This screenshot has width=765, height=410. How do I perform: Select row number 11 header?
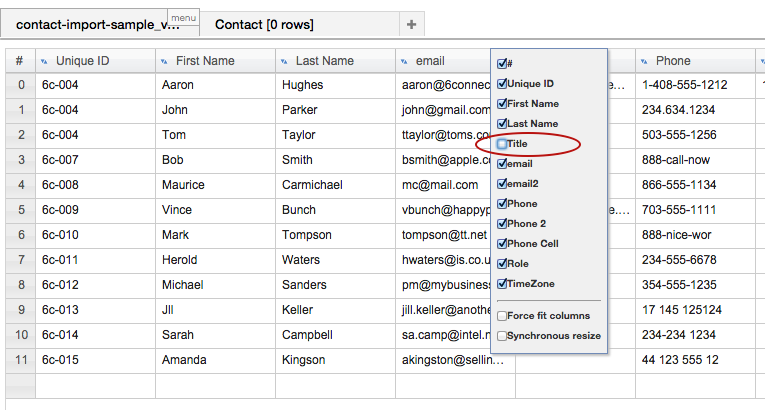(19, 360)
